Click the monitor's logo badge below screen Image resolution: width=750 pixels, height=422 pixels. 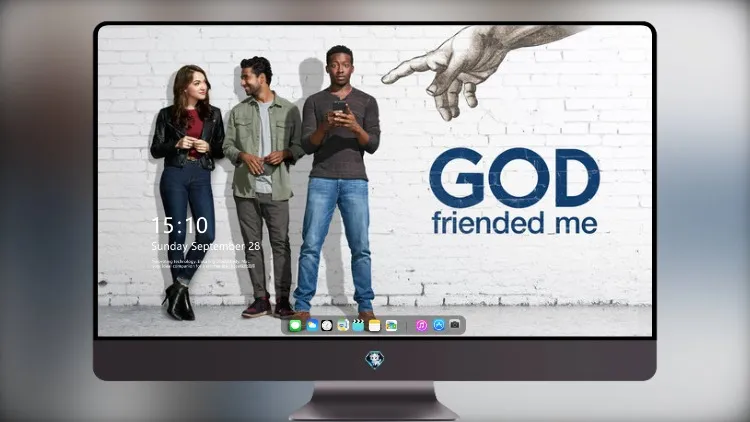pos(375,360)
